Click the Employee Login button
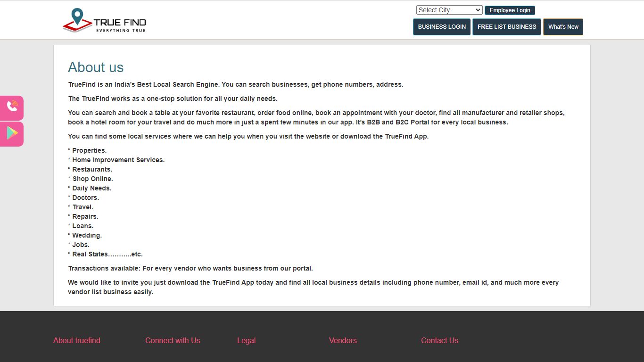Viewport: 644px width, 362px height. point(510,10)
